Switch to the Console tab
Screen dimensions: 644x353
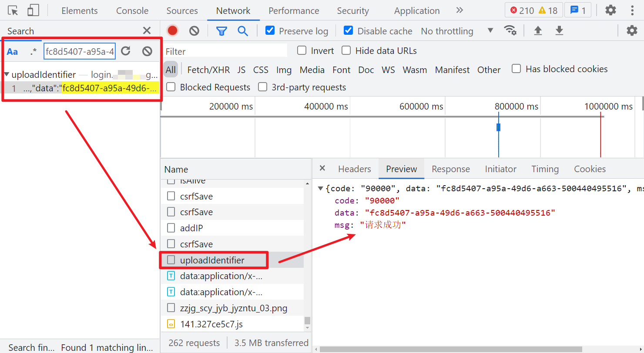(x=132, y=11)
